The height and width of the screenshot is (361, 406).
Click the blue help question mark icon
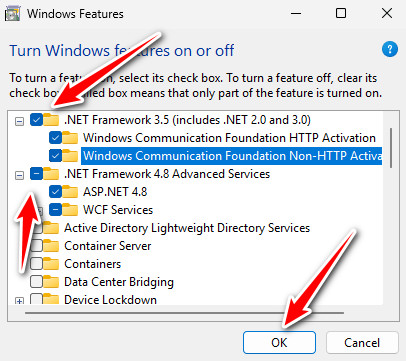coord(390,49)
